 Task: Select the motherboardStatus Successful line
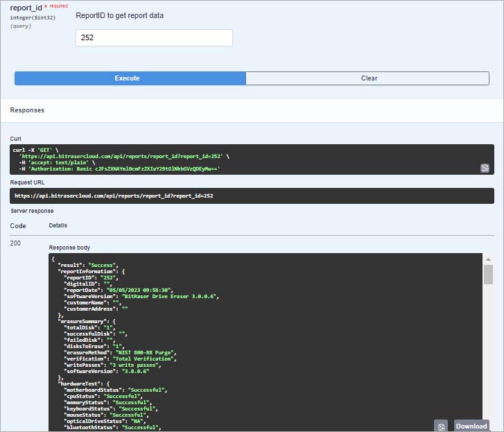116,390
